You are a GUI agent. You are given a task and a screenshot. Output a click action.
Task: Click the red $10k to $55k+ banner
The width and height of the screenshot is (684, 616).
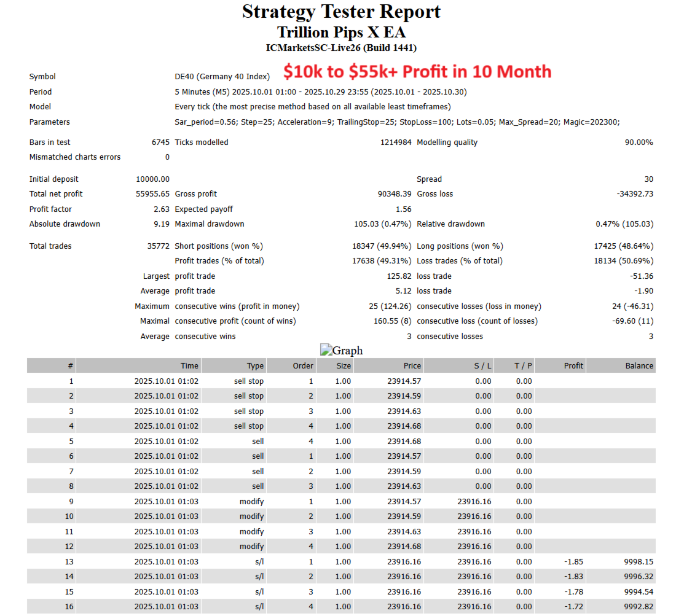pos(416,72)
